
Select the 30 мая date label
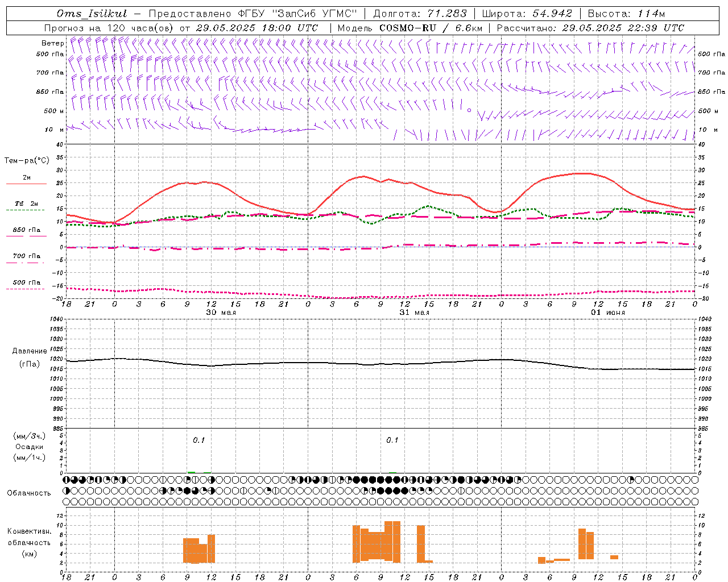pyautogui.click(x=221, y=313)
